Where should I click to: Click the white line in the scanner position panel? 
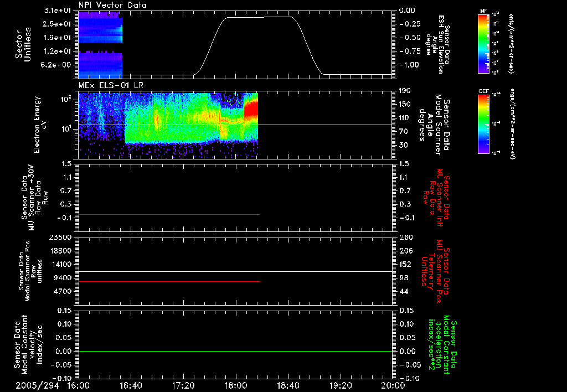235,271
